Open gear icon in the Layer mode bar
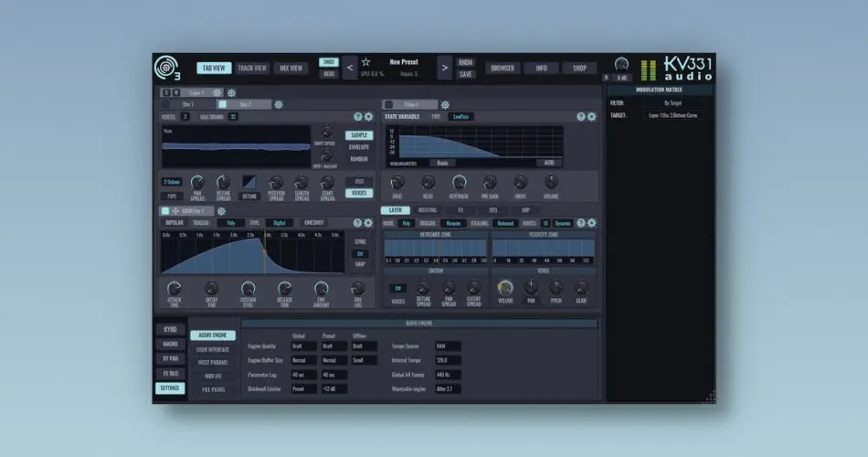868x457 pixels. tap(592, 223)
